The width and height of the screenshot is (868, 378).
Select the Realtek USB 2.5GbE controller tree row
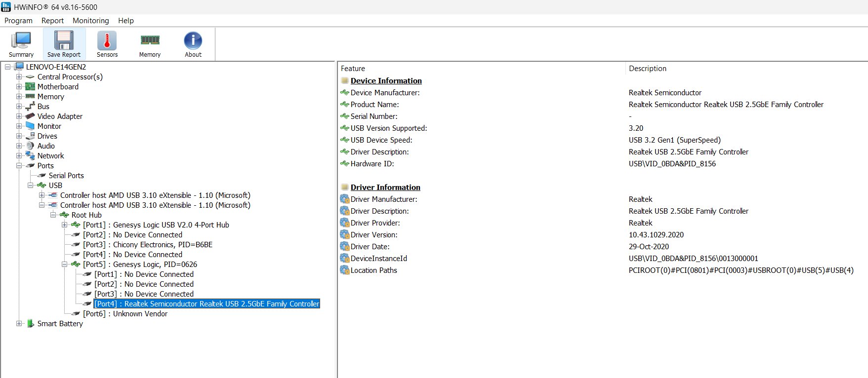coord(207,304)
